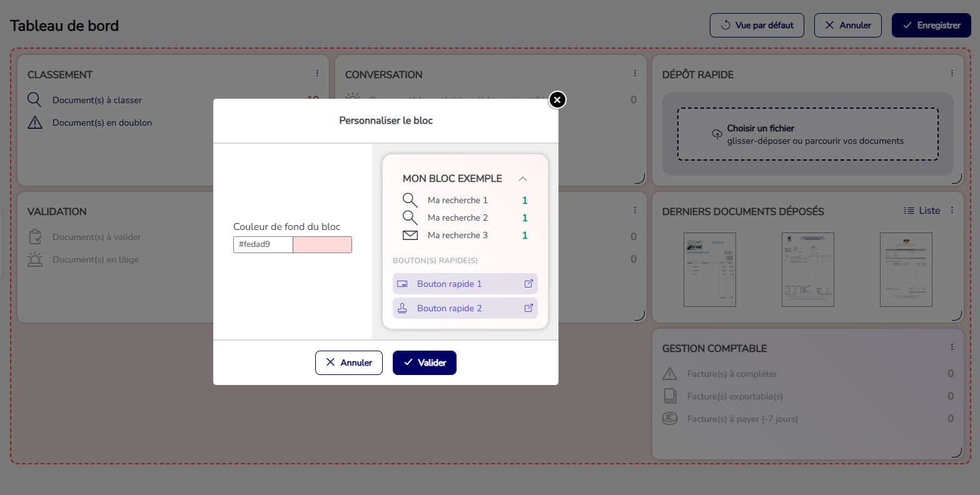Click the Choisir un fichier upload zone
This screenshot has width=980, height=495.
click(x=807, y=134)
